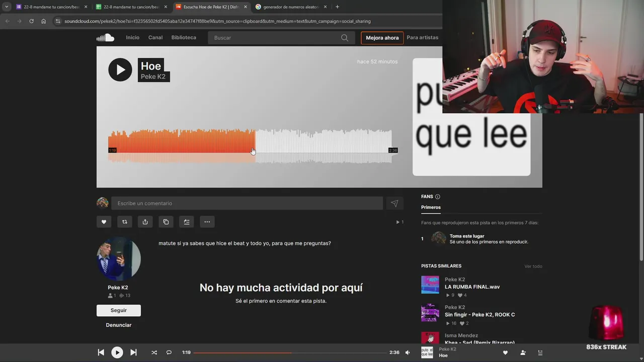This screenshot has height=362, width=644.
Task: View site information icon in the address bar
Action: 58,21
